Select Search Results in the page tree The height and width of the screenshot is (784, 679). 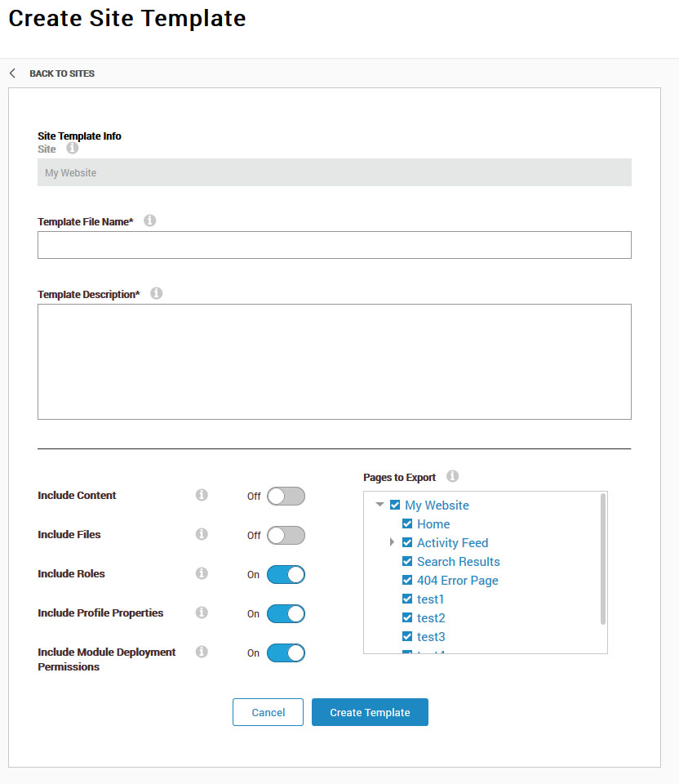pyautogui.click(x=458, y=561)
